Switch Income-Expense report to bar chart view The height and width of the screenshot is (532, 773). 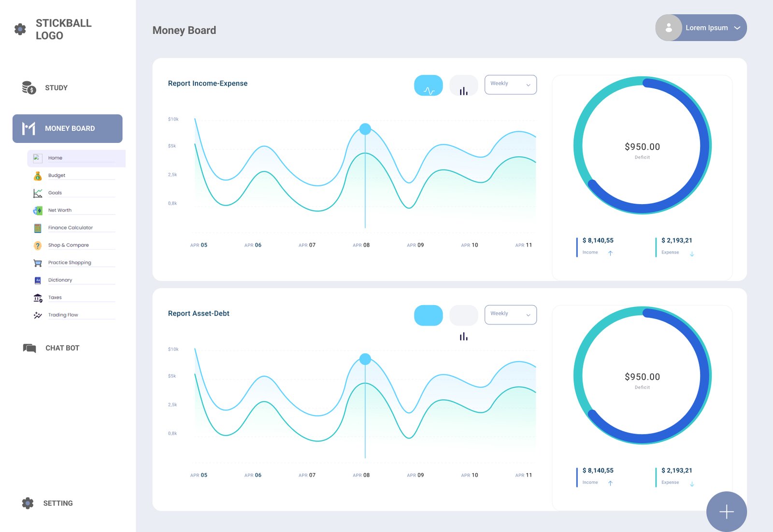(x=463, y=85)
